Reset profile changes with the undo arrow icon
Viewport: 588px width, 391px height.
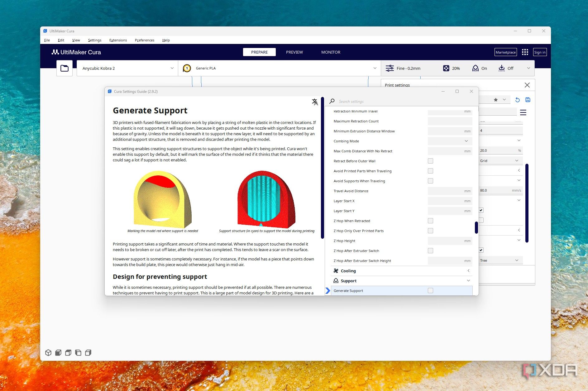coord(517,100)
